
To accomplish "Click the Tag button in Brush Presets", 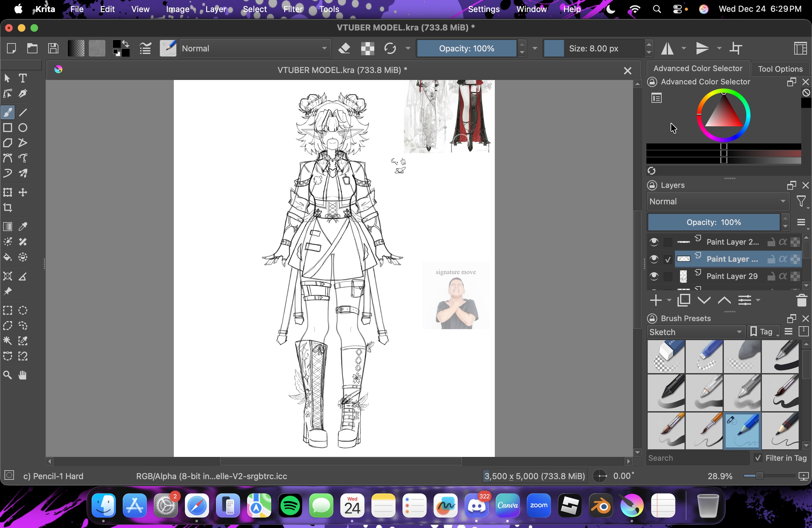I will pos(763,332).
